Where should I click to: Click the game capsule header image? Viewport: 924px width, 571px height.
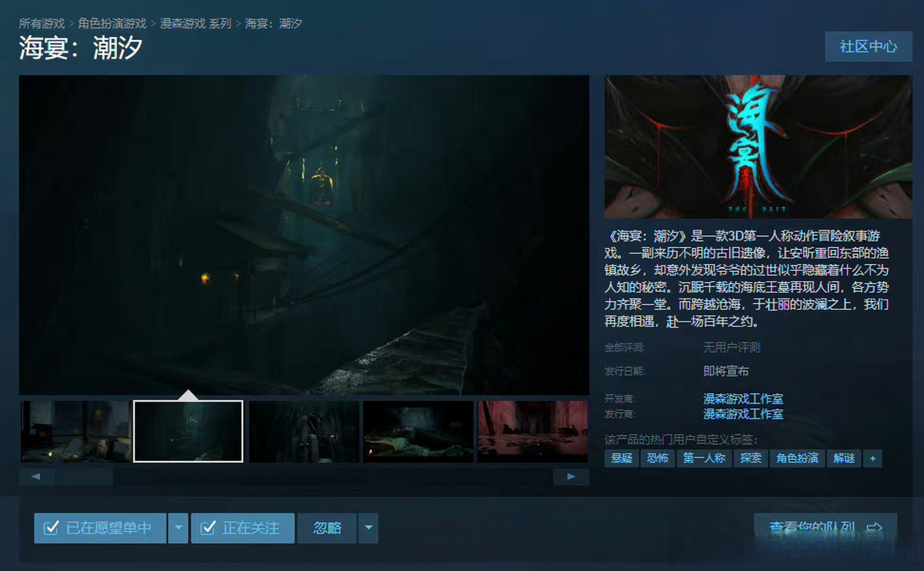click(758, 146)
